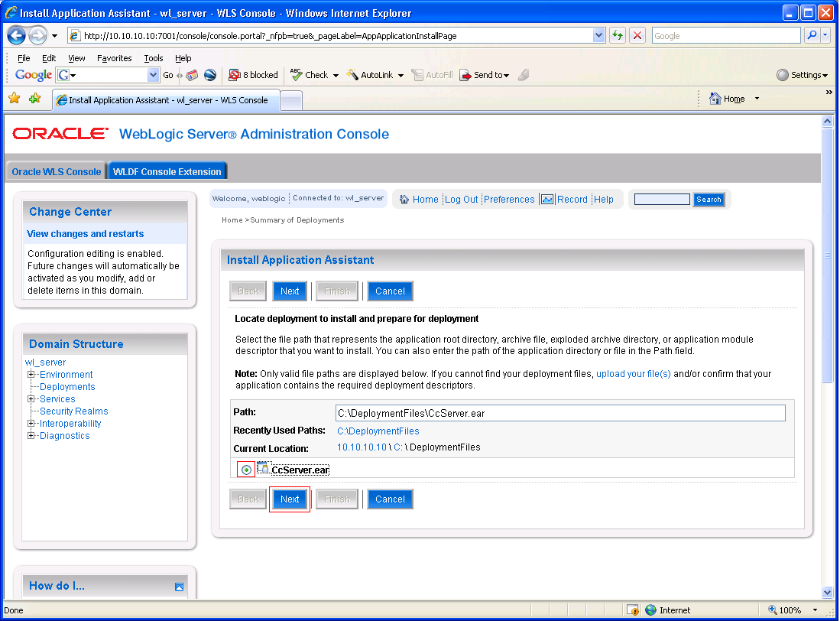Viewport: 840px width, 621px height.
Task: Click the search magnifier next to Google box
Action: (812, 35)
